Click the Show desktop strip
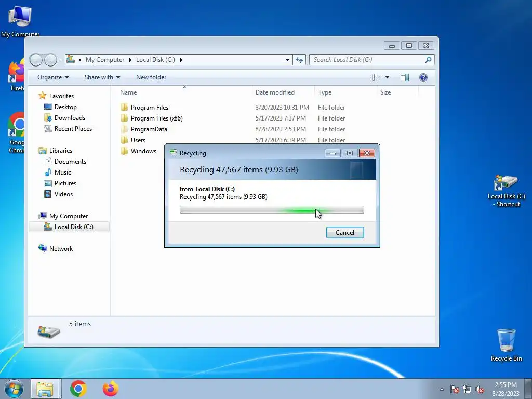The image size is (532, 399). coord(528,389)
